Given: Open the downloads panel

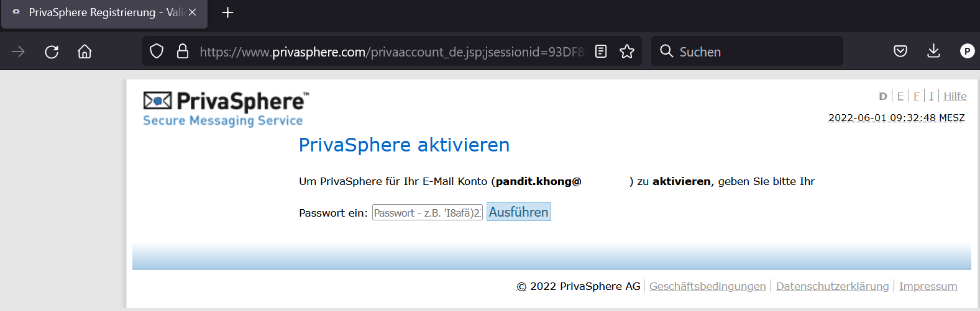Looking at the screenshot, I should (x=933, y=52).
